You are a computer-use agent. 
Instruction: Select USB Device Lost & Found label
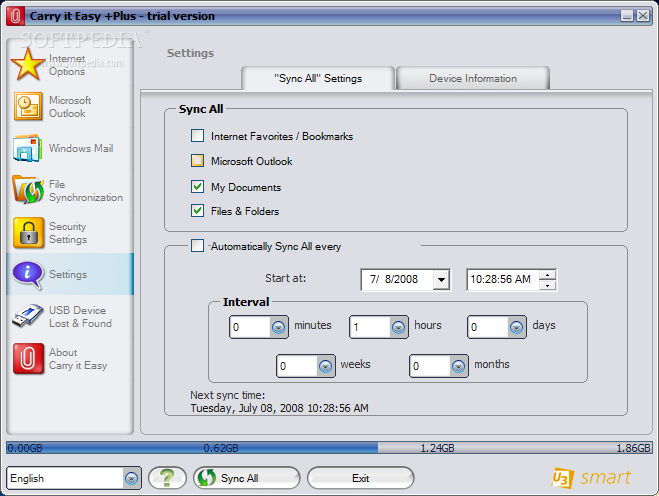80,317
